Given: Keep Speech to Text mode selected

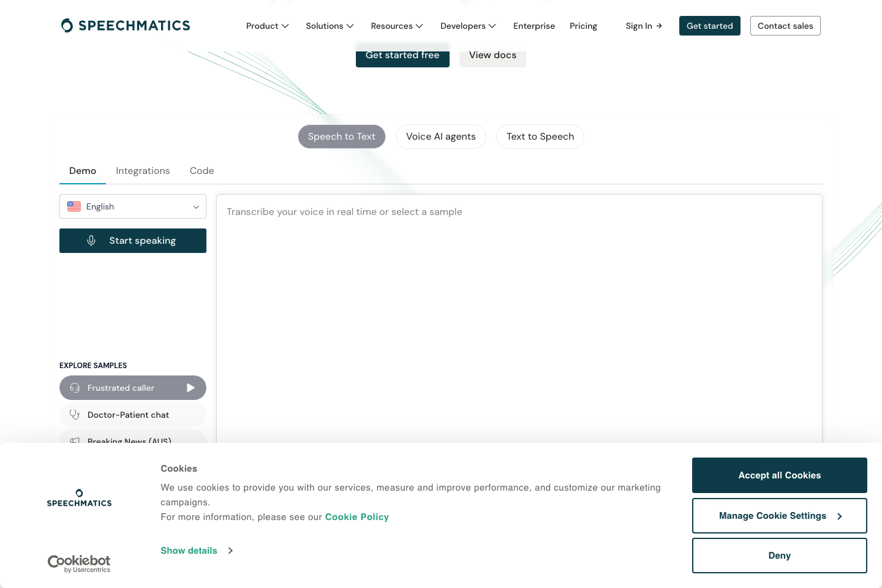Looking at the screenshot, I should (341, 136).
